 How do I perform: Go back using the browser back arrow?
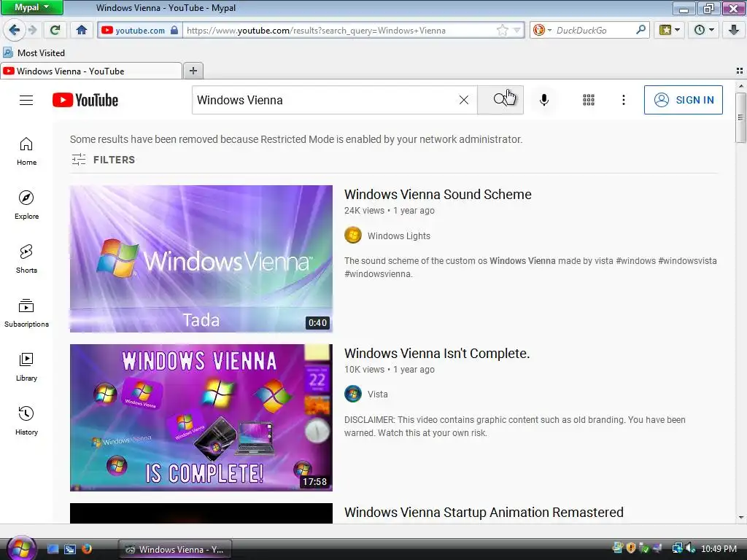coord(14,30)
